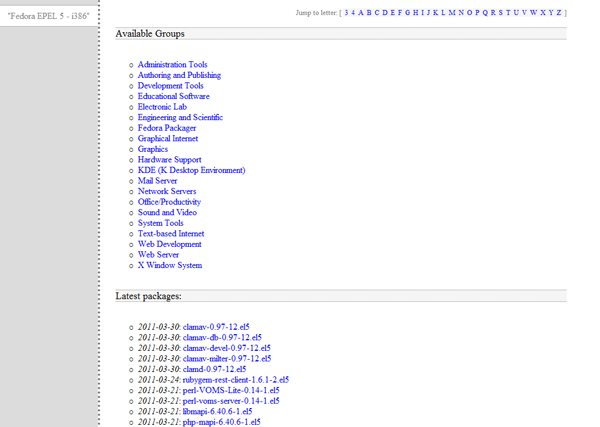Jump to letter K
The width and height of the screenshot is (600, 427).
tap(435, 13)
